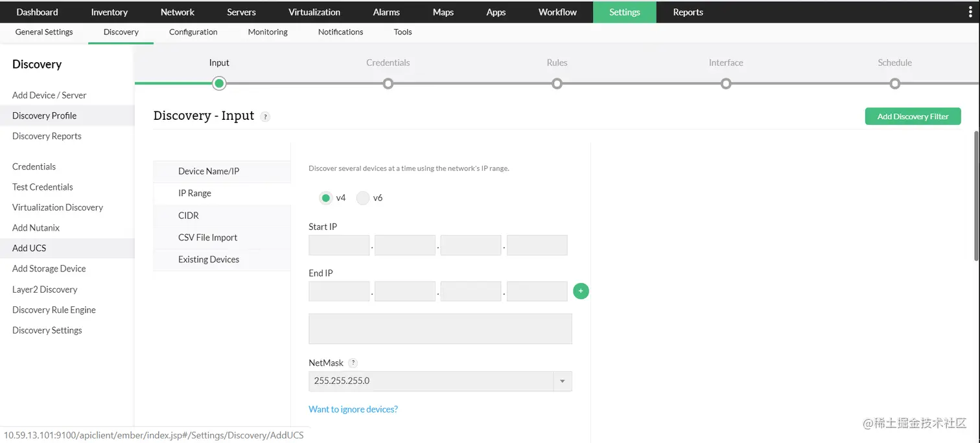Select Add Storage Device in the sidebar
This screenshot has height=443, width=980.
pyautogui.click(x=49, y=268)
